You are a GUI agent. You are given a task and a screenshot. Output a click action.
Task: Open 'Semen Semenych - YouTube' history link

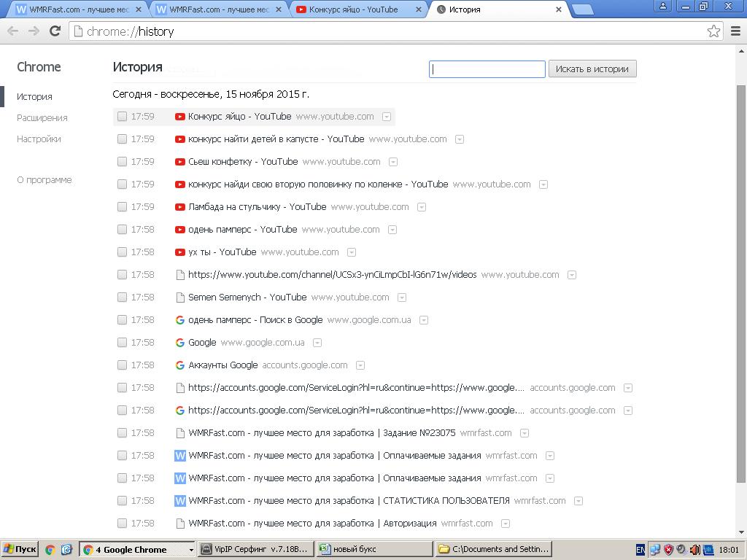pyautogui.click(x=247, y=297)
